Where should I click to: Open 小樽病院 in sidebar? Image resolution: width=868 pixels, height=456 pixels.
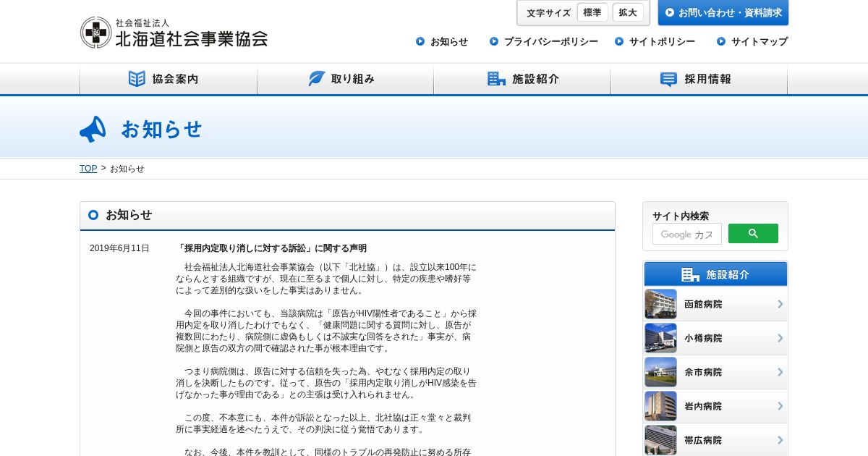(x=715, y=338)
